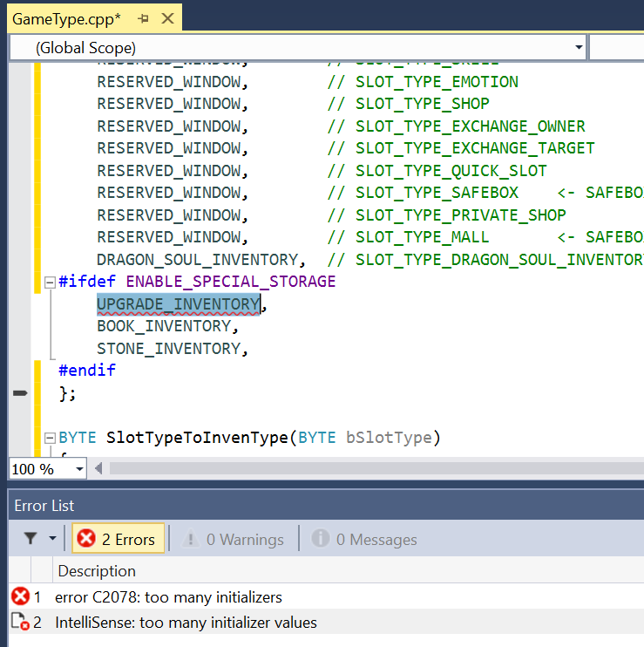
Task: Select the GameType.cpp* tab
Action: coord(66,19)
